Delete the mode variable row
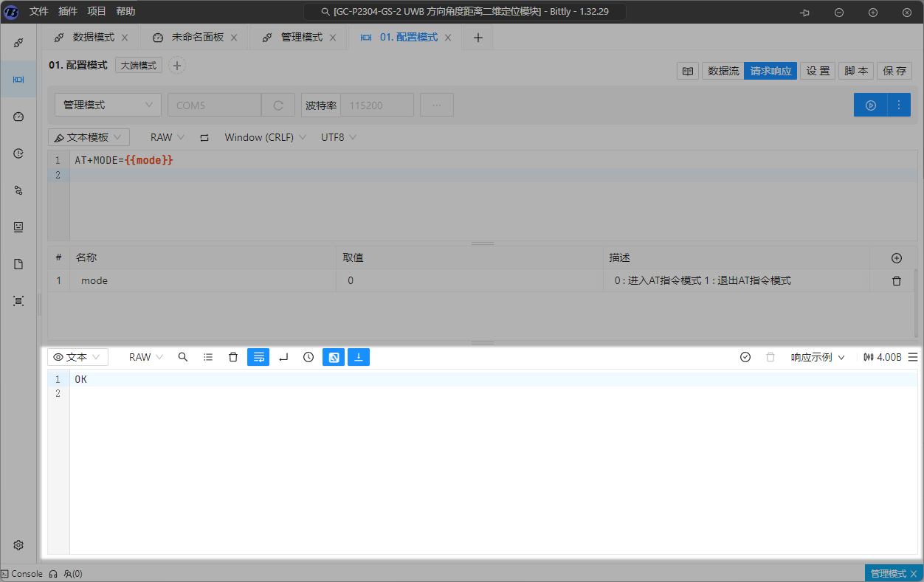The height and width of the screenshot is (582, 924). (897, 281)
